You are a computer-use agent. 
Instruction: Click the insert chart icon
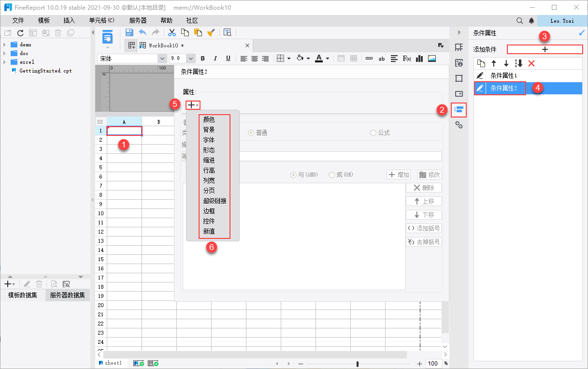tap(419, 59)
